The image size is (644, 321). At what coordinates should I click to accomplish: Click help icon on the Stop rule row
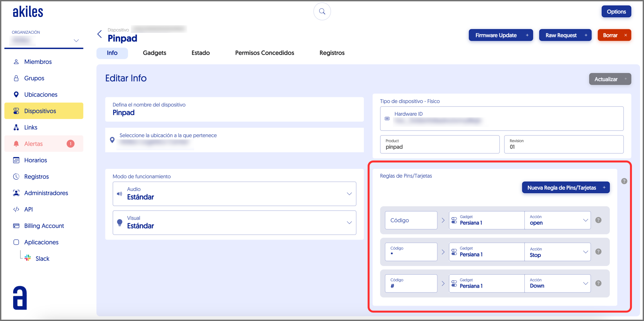(598, 251)
